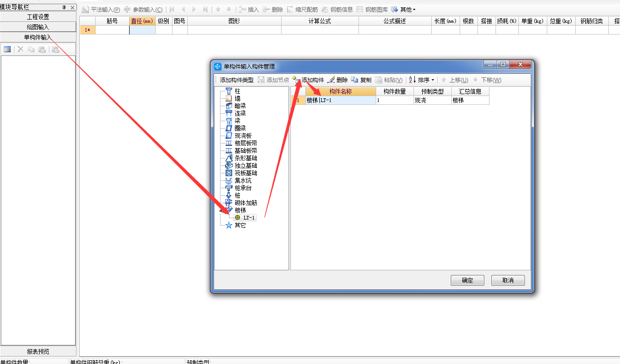Switch to 工程设置 in navigation bar

coord(38,17)
